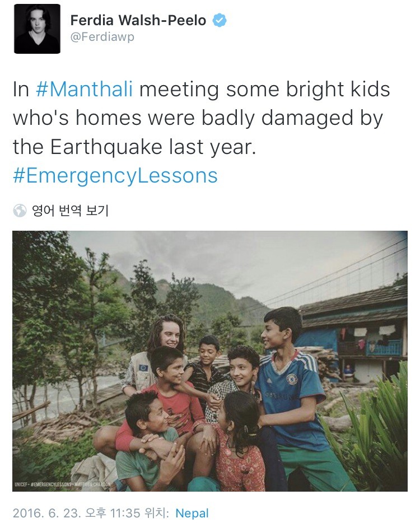Tap the 위치: location label
Image resolution: width=420 pixels, height=523 pixels.
pos(158,513)
